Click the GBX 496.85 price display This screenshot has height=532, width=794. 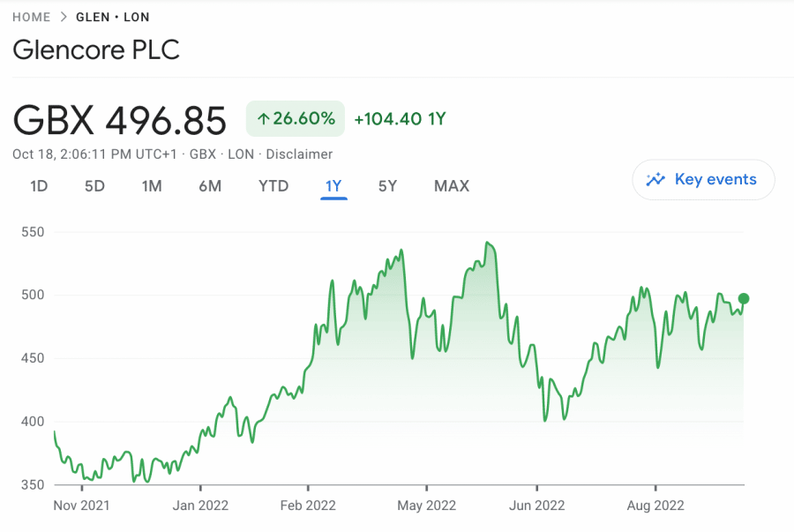[x=118, y=116]
